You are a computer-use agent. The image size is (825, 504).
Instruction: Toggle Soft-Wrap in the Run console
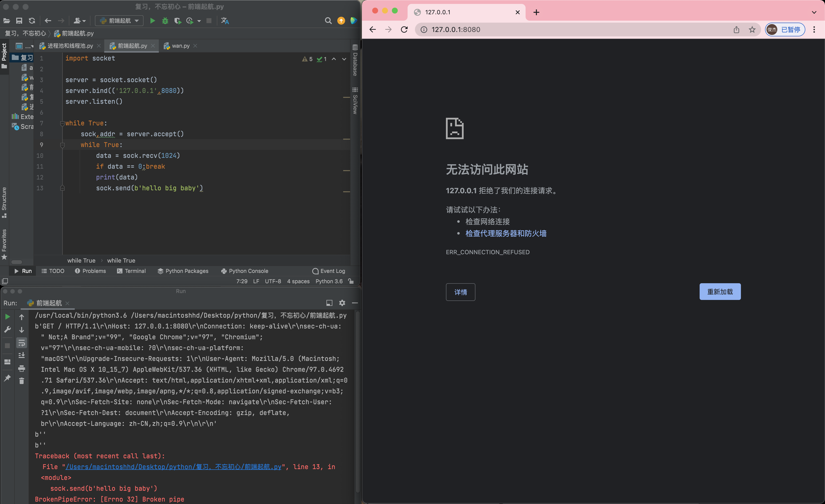click(x=22, y=342)
